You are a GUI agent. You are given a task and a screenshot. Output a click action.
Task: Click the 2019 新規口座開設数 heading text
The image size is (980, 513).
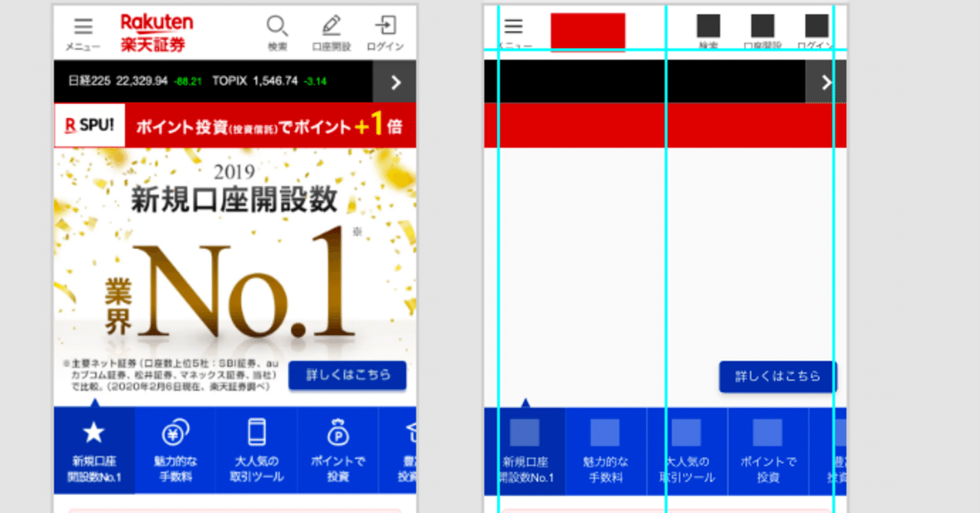coord(234,189)
